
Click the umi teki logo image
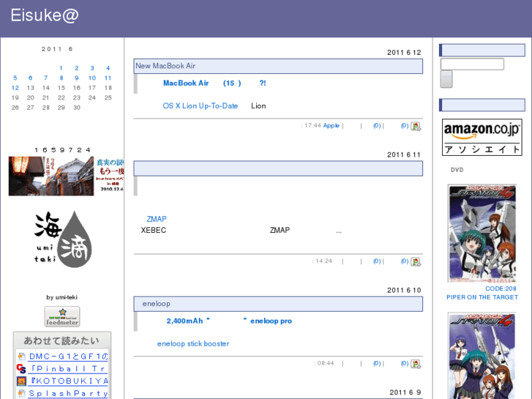click(x=62, y=239)
